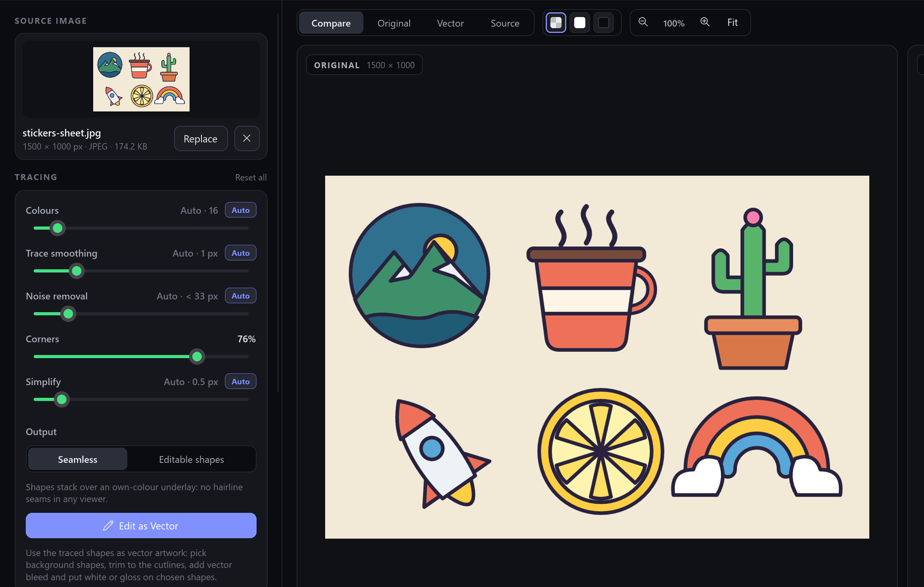Viewport: 924px width, 587px height.
Task: Click the rocket sticker in the preview
Action: click(x=443, y=454)
